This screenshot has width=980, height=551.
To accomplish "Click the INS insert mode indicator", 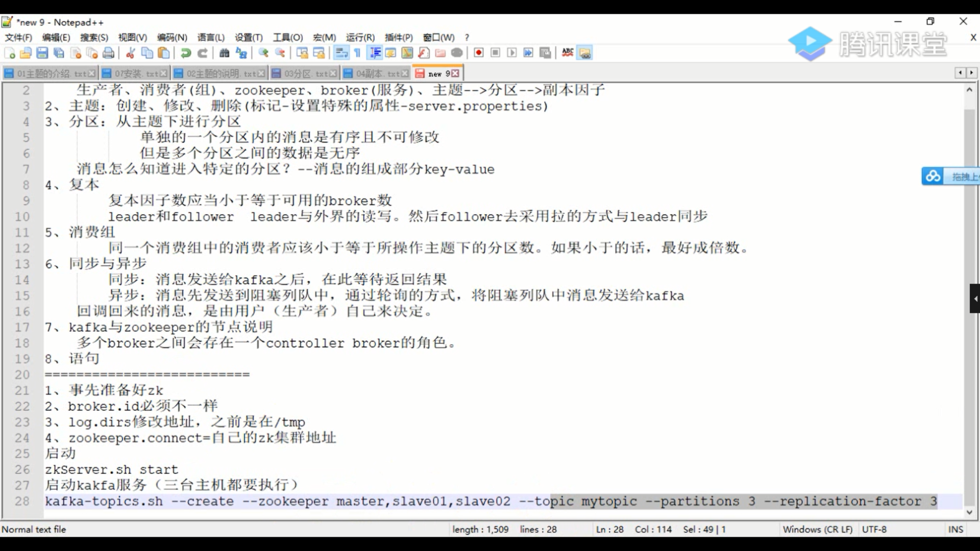I will click(955, 530).
